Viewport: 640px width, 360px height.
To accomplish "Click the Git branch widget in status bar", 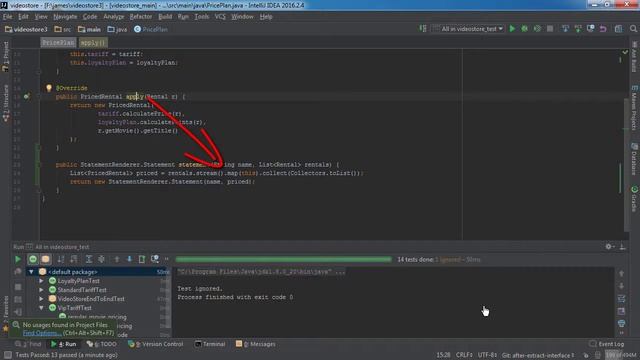I will tap(538, 355).
